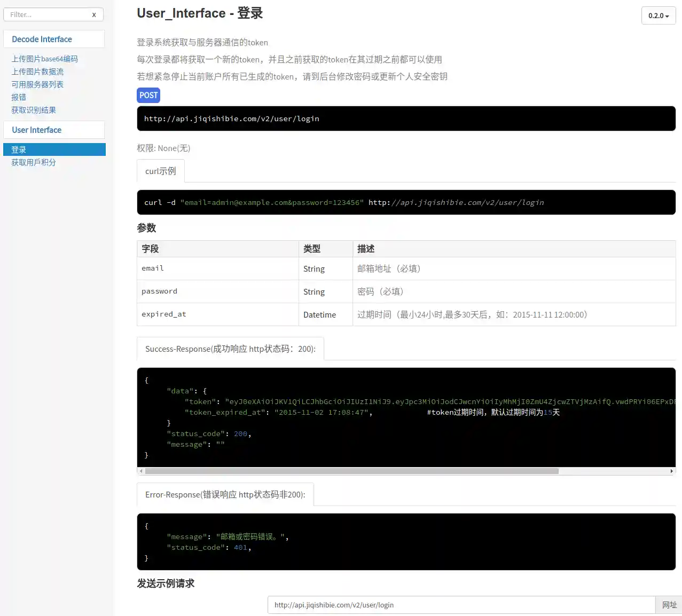Go to 上传图片数据流 in sidebar

(37, 72)
